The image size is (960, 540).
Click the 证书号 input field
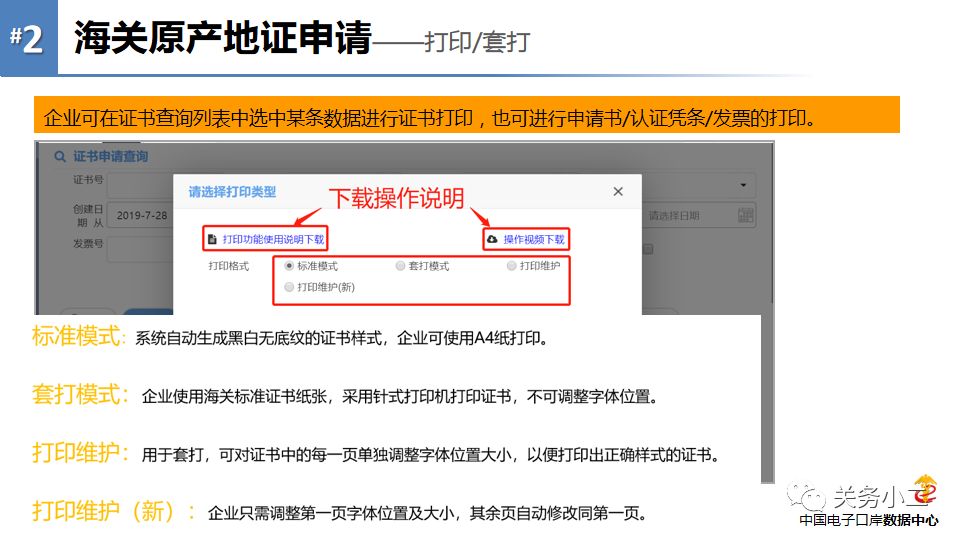pyautogui.click(x=141, y=185)
